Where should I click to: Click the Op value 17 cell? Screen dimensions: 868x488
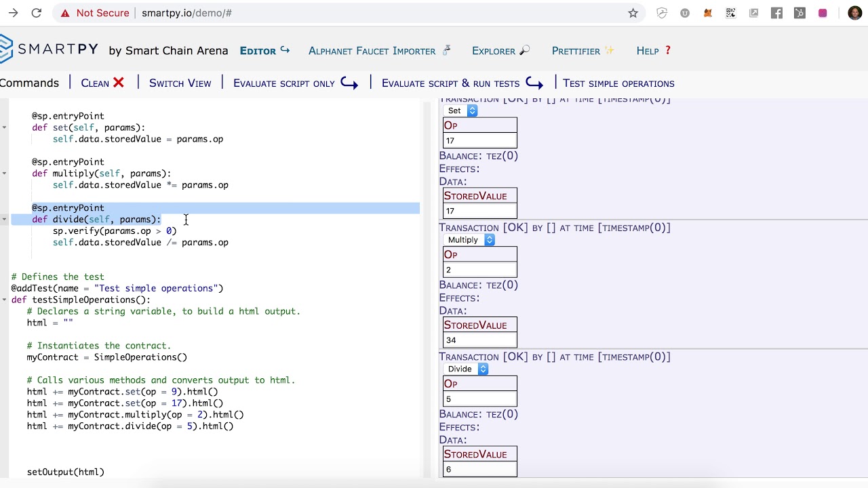click(x=480, y=140)
